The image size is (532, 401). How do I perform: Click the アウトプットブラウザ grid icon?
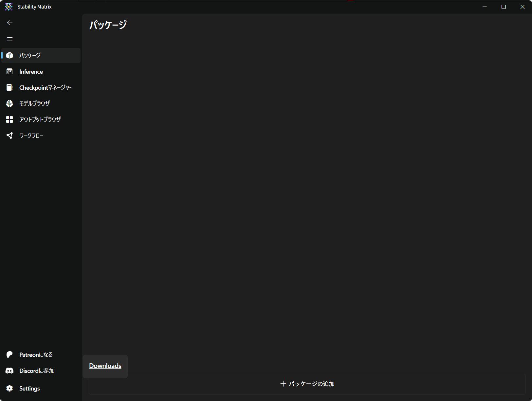point(9,119)
